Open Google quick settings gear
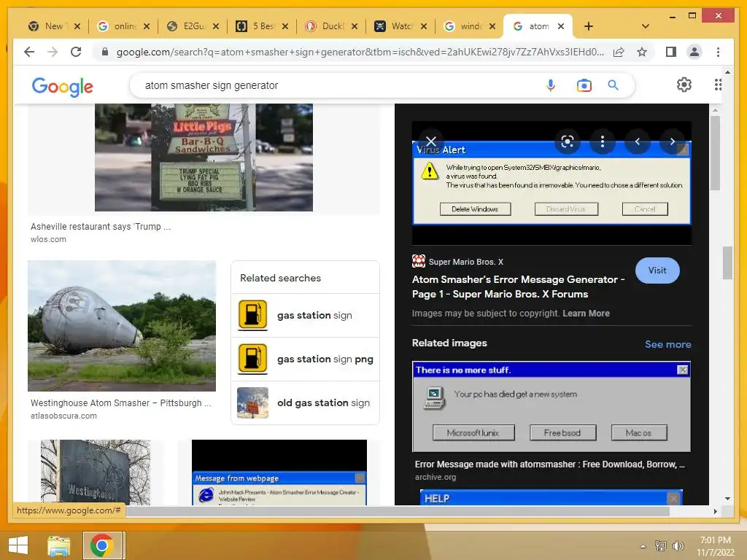The height and width of the screenshot is (560, 747). coord(684,85)
